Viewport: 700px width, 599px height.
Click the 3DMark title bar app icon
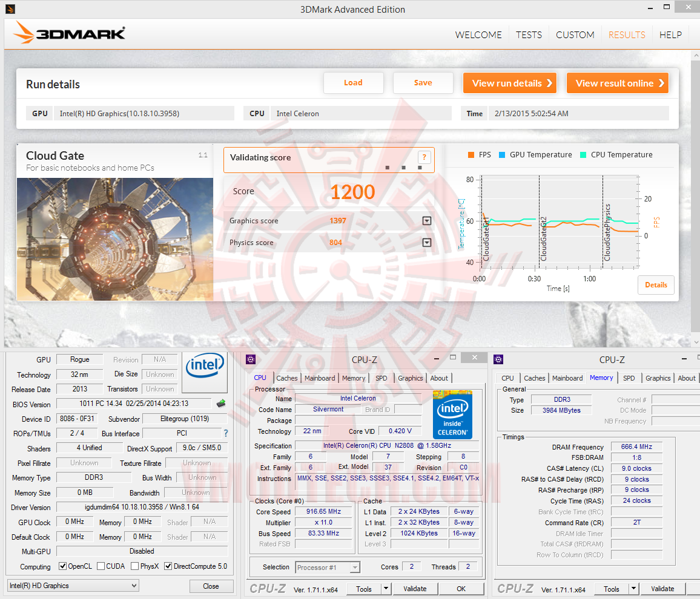tap(10, 8)
